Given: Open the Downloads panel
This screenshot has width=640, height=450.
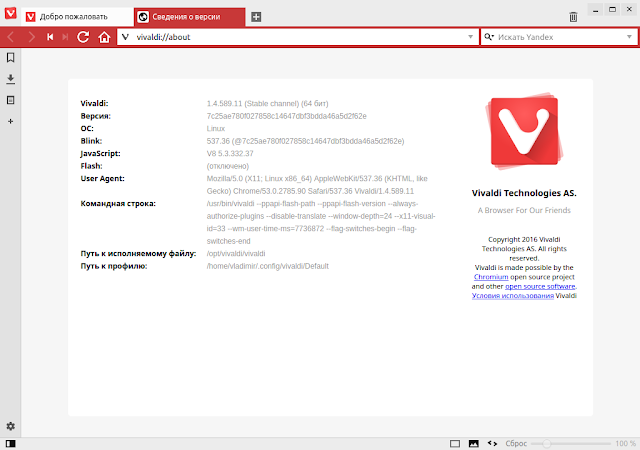Looking at the screenshot, I should click(x=11, y=79).
